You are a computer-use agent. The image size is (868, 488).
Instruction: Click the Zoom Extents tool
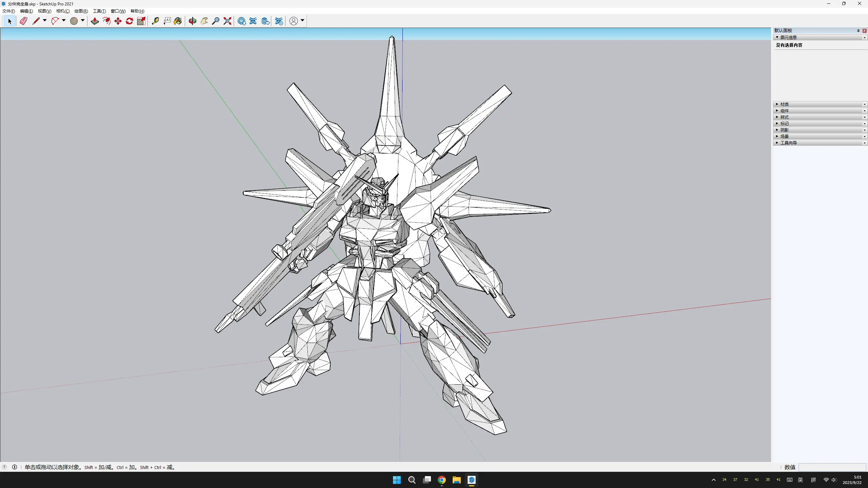click(228, 21)
